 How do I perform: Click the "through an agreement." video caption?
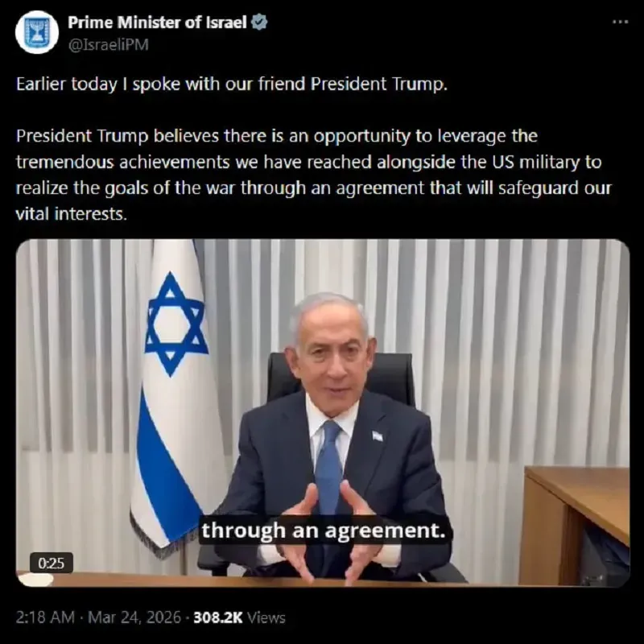point(324,530)
